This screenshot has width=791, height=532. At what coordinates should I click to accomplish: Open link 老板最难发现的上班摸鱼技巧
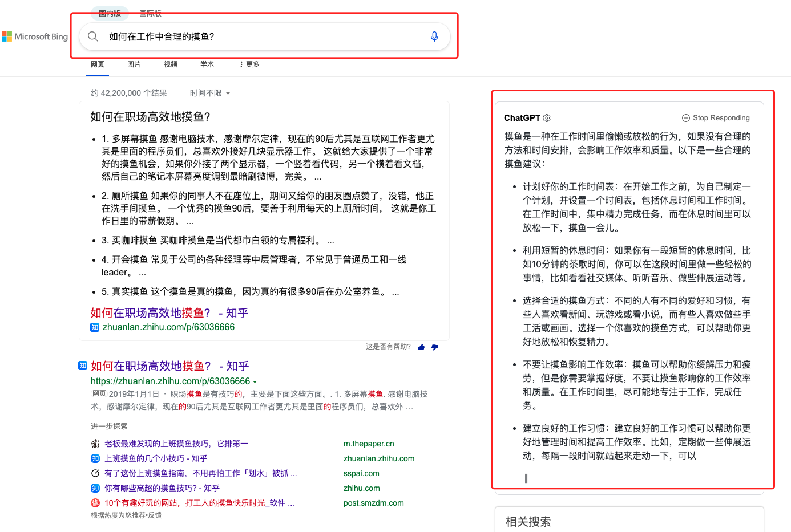point(176,444)
